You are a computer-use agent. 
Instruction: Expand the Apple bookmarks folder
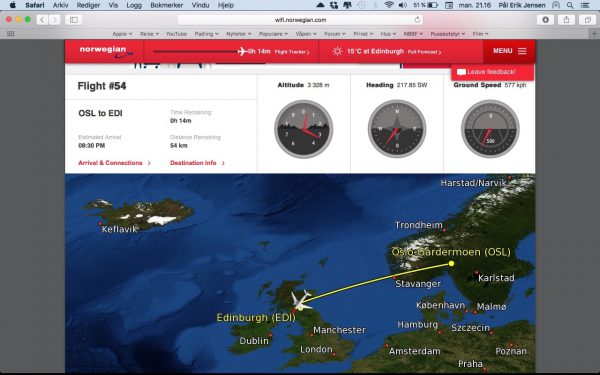point(122,34)
